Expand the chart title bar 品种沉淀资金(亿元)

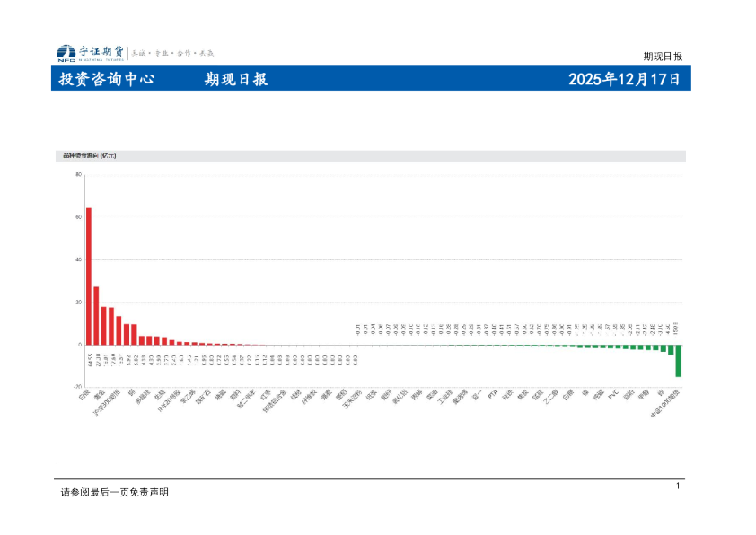[x=90, y=154]
